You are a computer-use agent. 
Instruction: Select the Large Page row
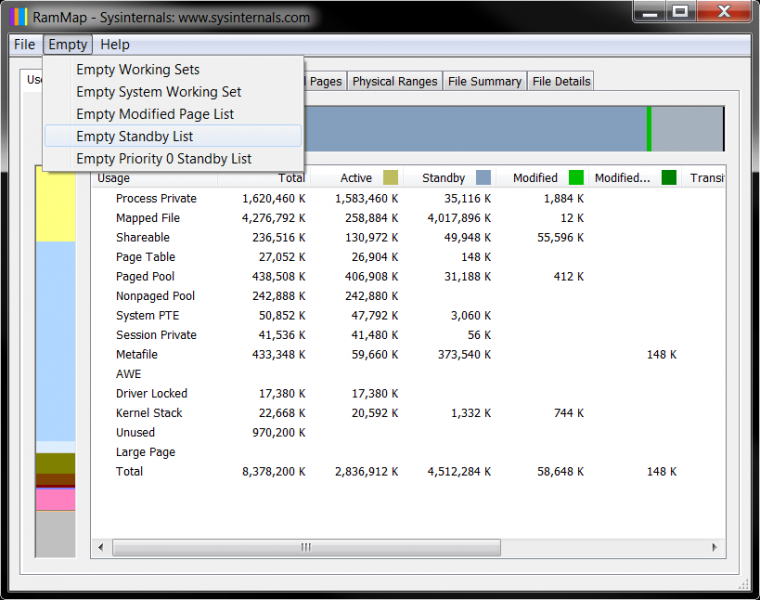click(x=408, y=452)
